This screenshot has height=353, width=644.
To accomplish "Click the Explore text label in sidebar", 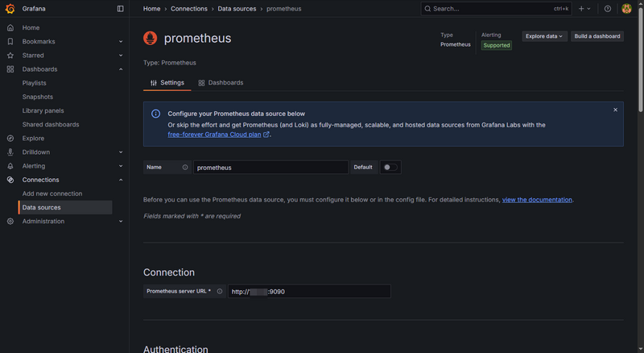I will coord(33,139).
